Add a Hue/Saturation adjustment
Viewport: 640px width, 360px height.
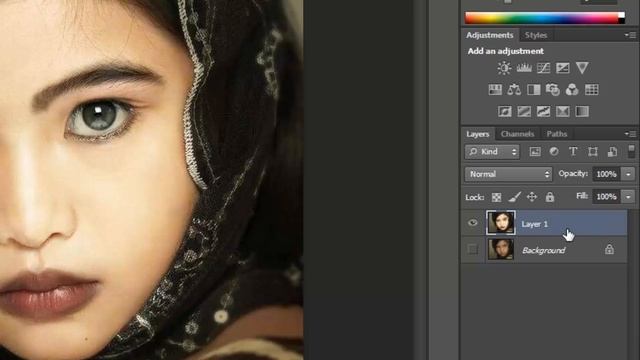pyautogui.click(x=495, y=90)
